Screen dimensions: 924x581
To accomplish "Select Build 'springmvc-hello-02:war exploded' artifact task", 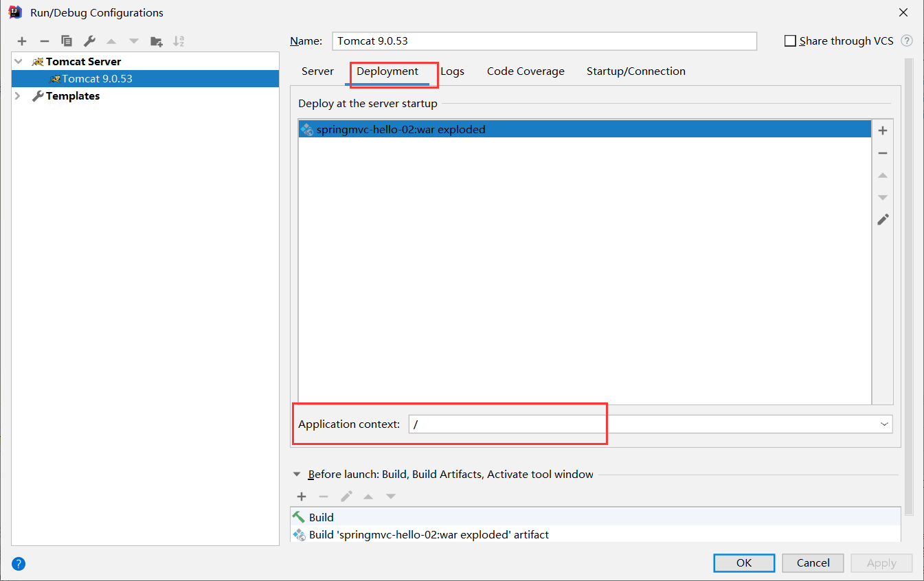I will coord(595,534).
